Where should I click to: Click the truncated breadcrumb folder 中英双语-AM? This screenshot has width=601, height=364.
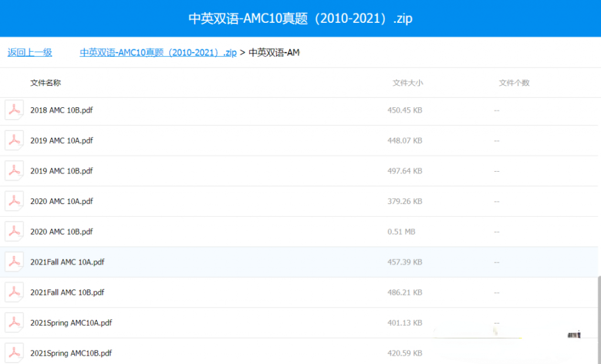[x=274, y=52]
